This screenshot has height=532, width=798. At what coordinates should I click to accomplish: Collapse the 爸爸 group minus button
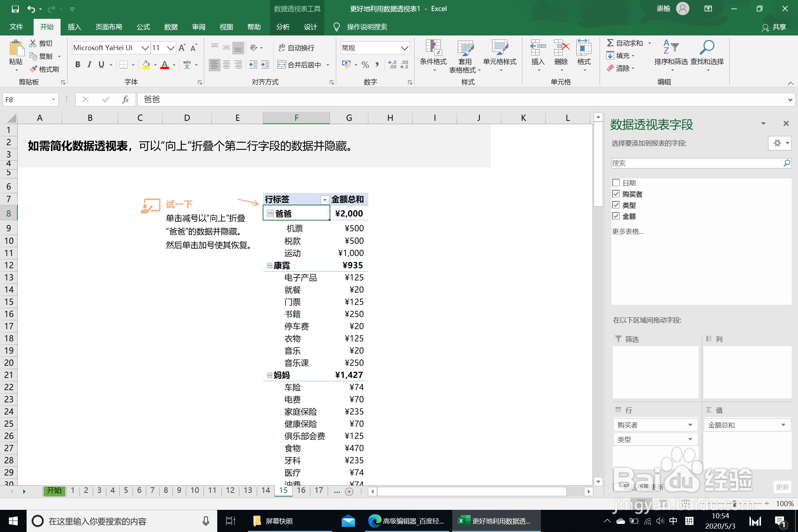pos(270,213)
